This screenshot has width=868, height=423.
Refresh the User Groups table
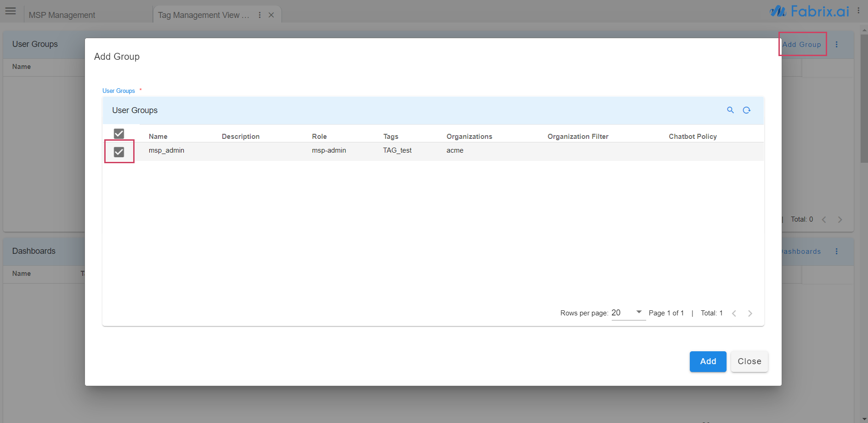(747, 110)
